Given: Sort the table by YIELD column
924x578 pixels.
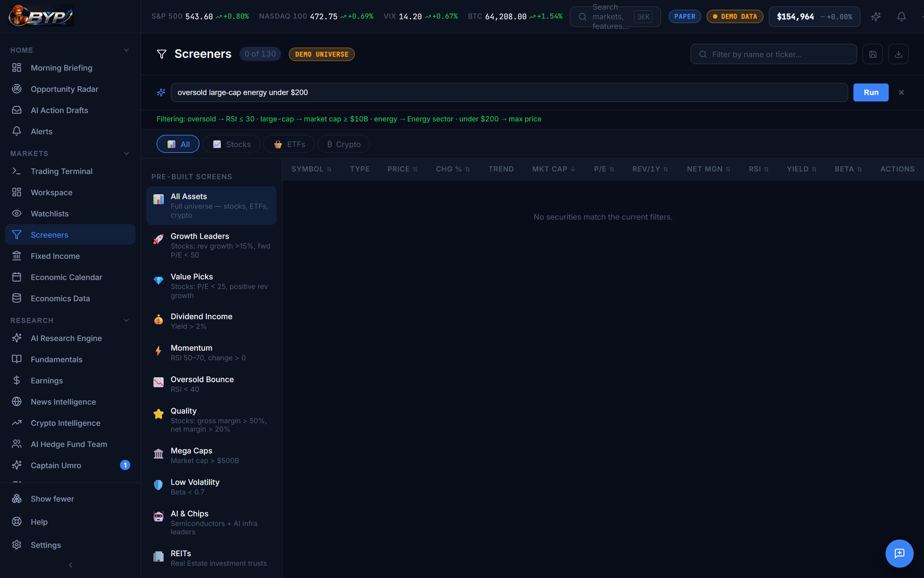Looking at the screenshot, I should tap(802, 169).
